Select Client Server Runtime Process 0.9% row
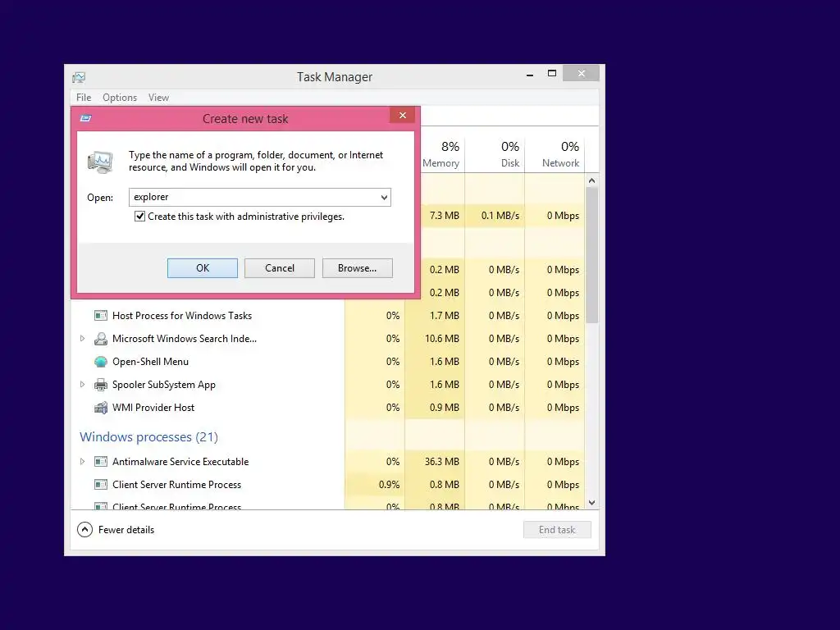The width and height of the screenshot is (840, 630). pos(328,484)
